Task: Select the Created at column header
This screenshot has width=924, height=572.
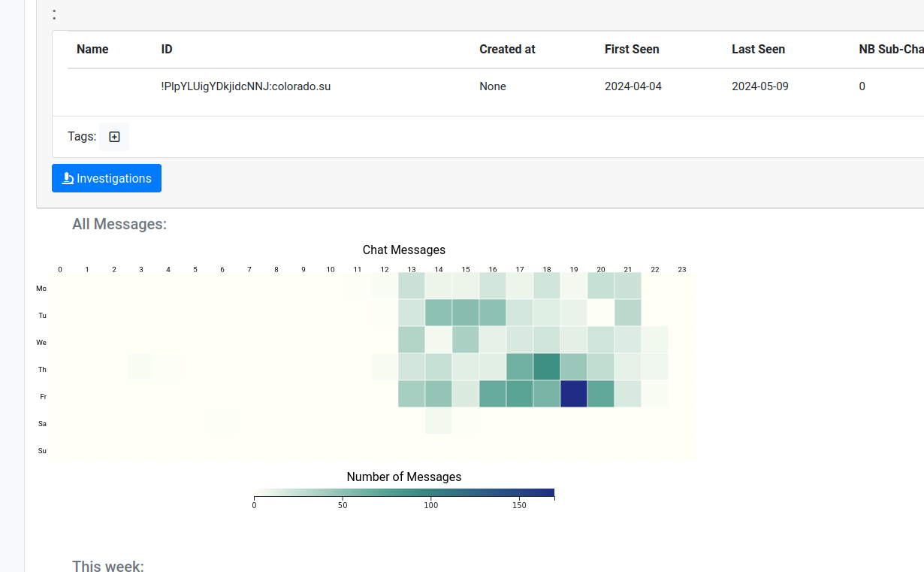Action: point(507,50)
